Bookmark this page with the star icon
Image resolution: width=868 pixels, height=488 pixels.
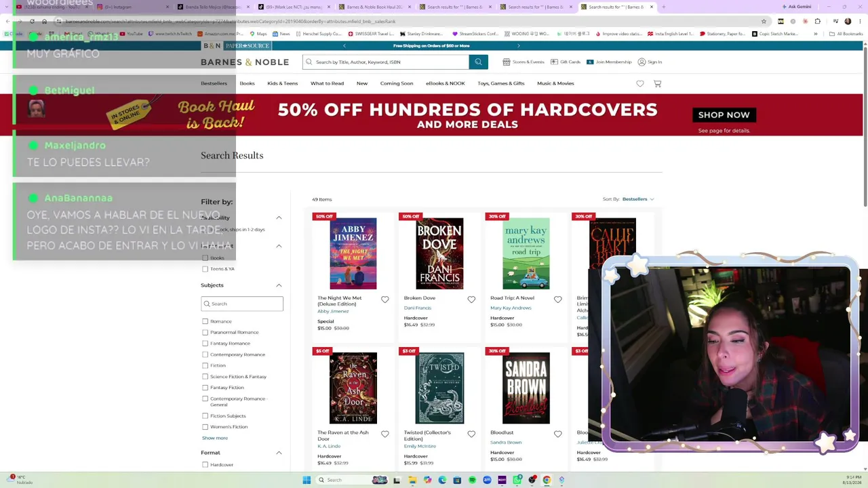tap(764, 21)
